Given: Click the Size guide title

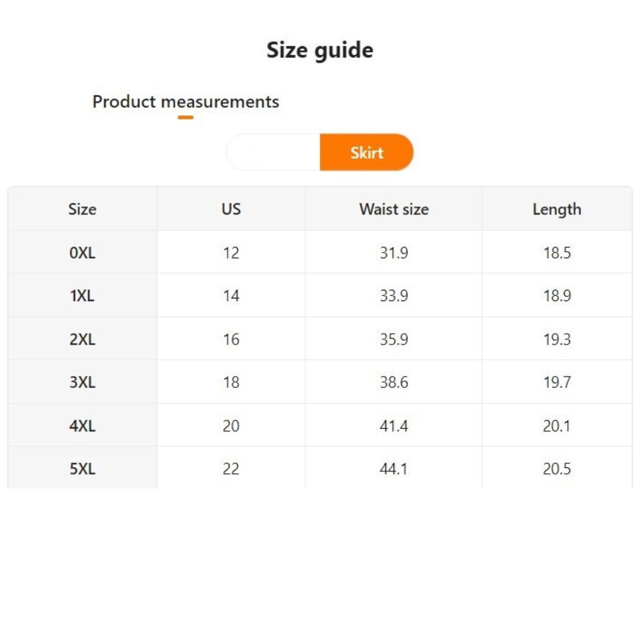Looking at the screenshot, I should click(320, 50).
